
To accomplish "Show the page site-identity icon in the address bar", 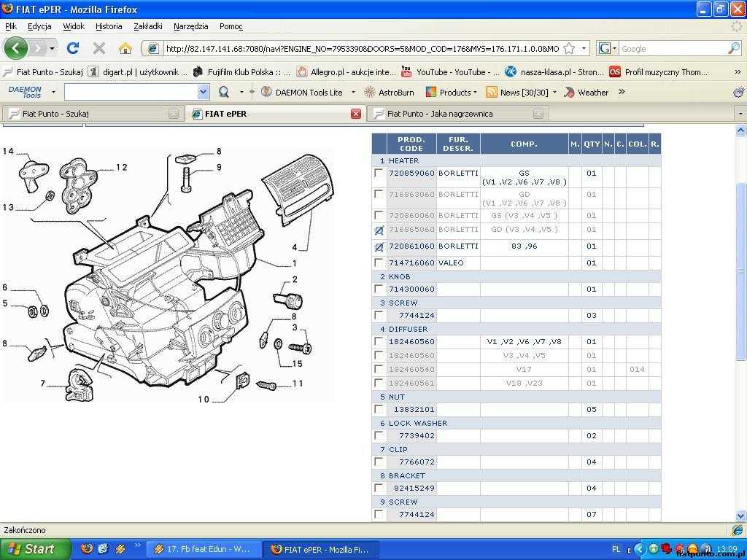I will [152, 48].
